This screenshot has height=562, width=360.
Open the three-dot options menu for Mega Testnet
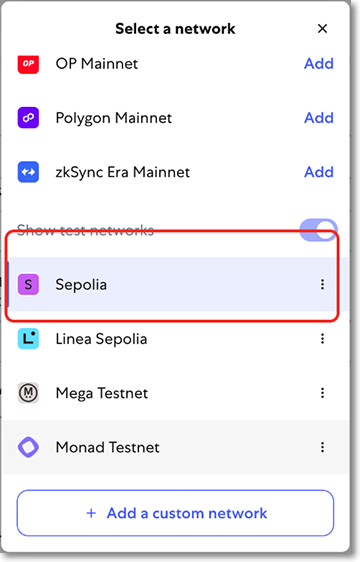(x=322, y=393)
